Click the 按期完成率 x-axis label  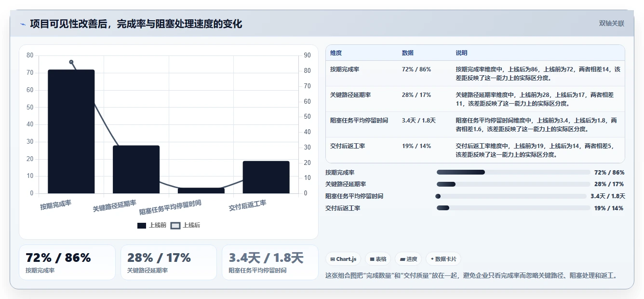(x=56, y=204)
